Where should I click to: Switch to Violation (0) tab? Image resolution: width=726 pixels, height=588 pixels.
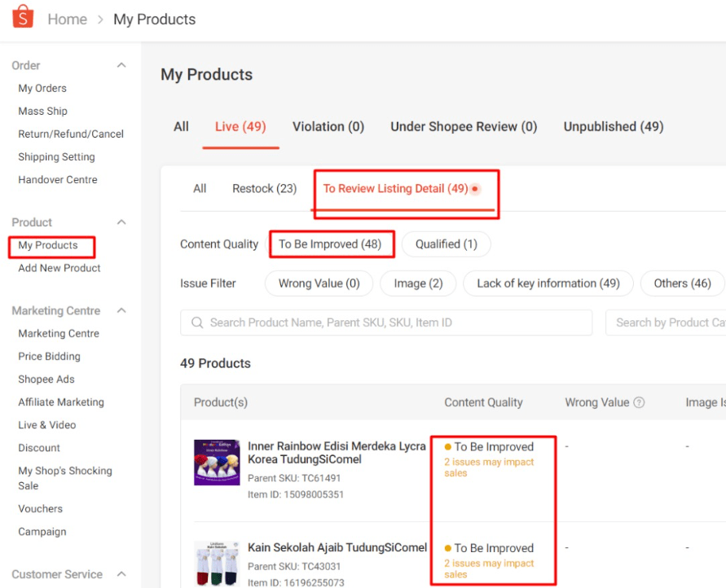coord(328,127)
